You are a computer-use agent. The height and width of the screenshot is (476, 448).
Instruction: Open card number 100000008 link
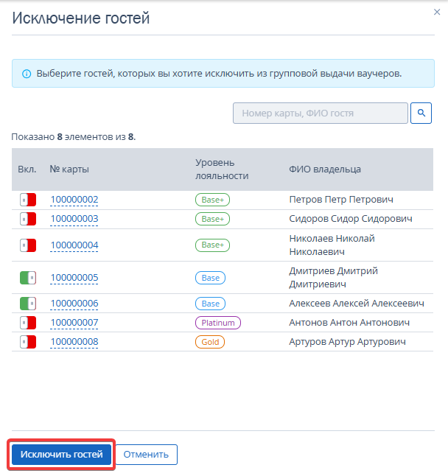click(74, 342)
